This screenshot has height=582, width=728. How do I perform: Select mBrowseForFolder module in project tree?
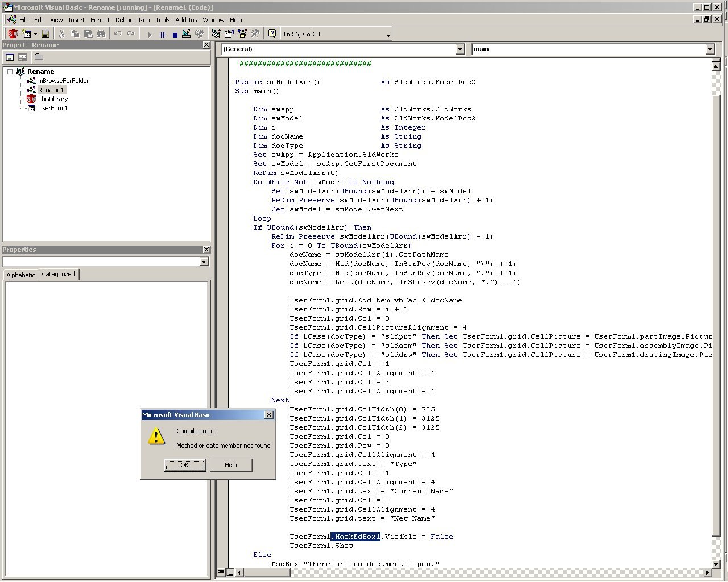(x=63, y=81)
